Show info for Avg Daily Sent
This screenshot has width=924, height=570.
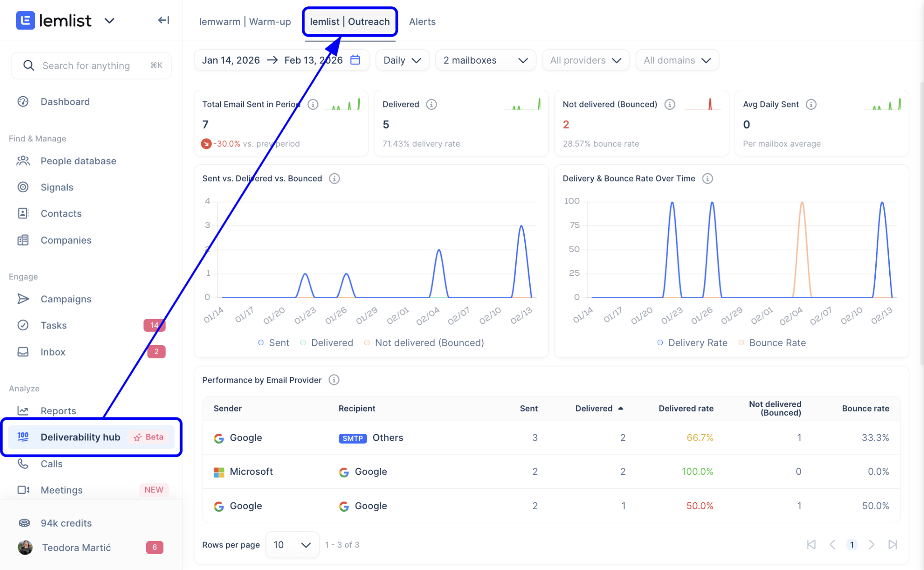tap(811, 104)
